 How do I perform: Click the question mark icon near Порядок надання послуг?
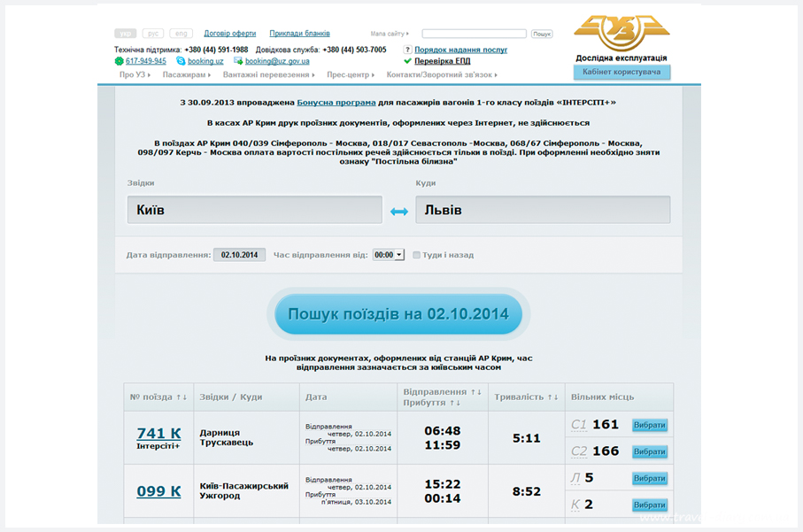407,49
